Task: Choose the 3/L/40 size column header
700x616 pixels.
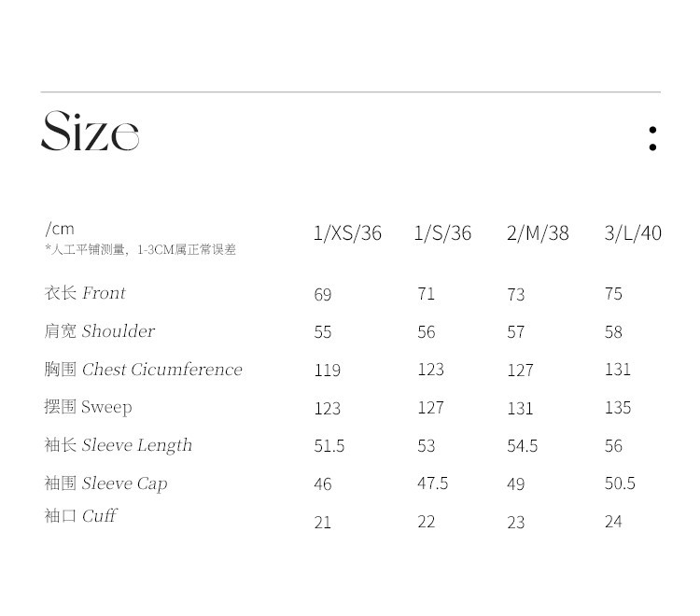Action: [633, 233]
